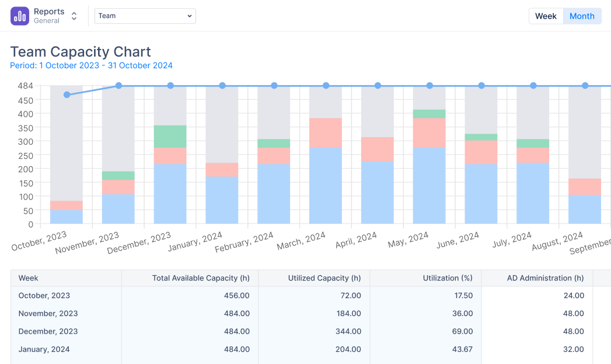Click the data point above July 2024

click(x=533, y=85)
